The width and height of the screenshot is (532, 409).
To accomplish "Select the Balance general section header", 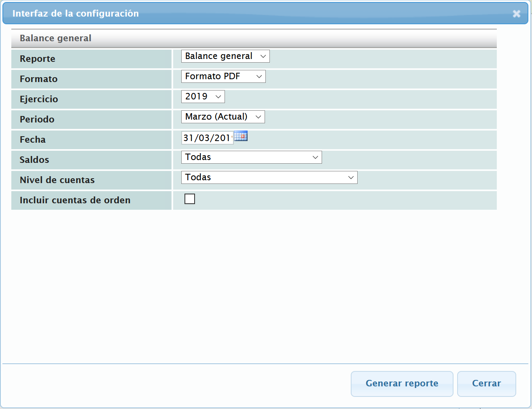I will tap(55, 38).
